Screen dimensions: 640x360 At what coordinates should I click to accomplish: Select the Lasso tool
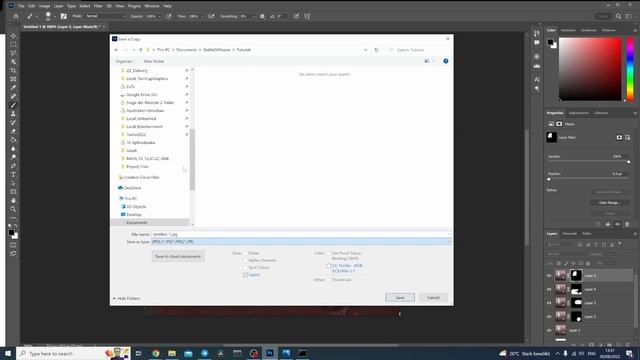[x=13, y=53]
